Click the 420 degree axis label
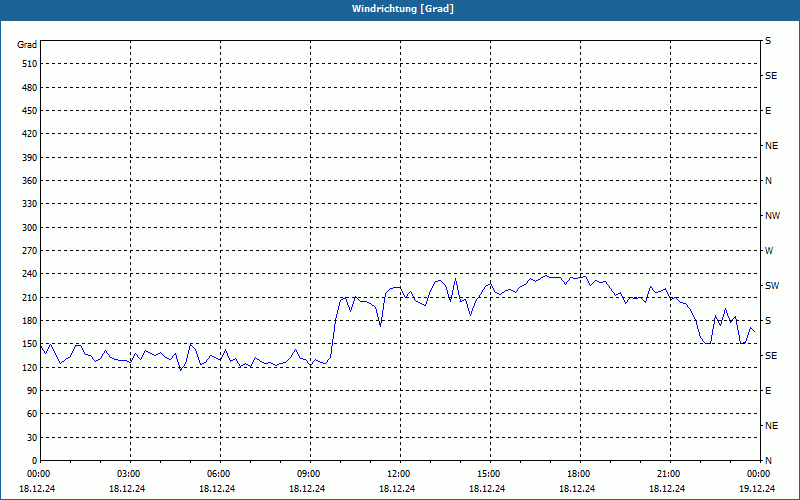 tap(30, 134)
